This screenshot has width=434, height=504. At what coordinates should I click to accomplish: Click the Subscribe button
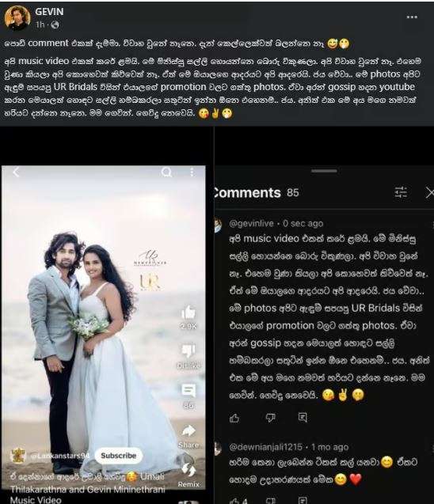[118, 456]
